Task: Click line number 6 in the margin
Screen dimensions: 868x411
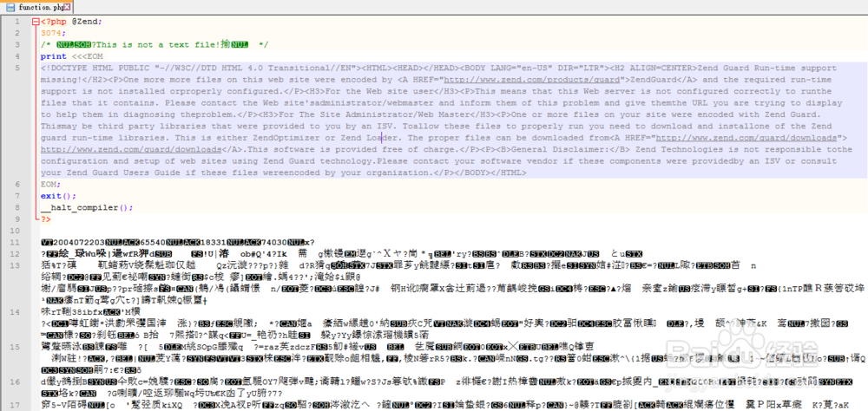Action: [x=17, y=184]
